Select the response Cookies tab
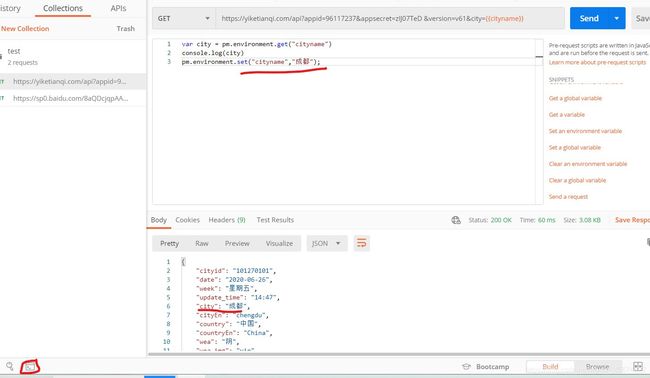 [187, 220]
